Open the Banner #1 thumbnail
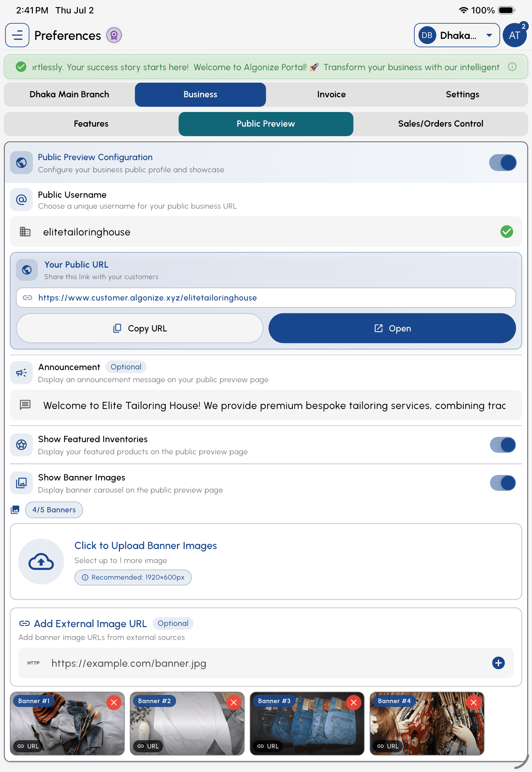 (67, 723)
